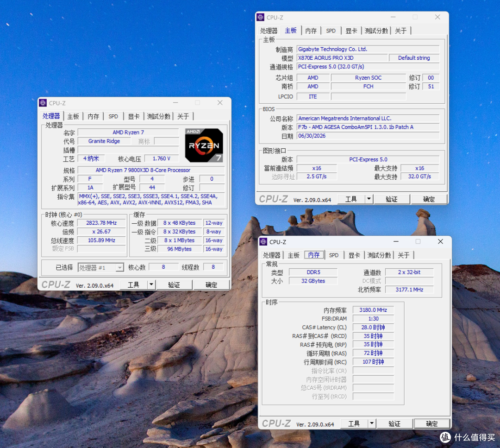Image resolution: width=500 pixels, height=448 pixels.
Task: Click core voltage value 1.760 V
Action: (162, 158)
